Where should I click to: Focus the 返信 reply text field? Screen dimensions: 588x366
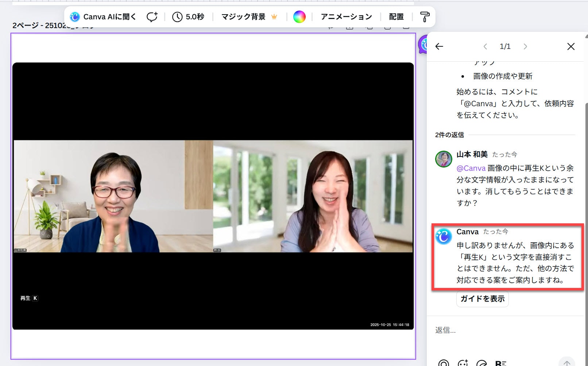[503, 330]
